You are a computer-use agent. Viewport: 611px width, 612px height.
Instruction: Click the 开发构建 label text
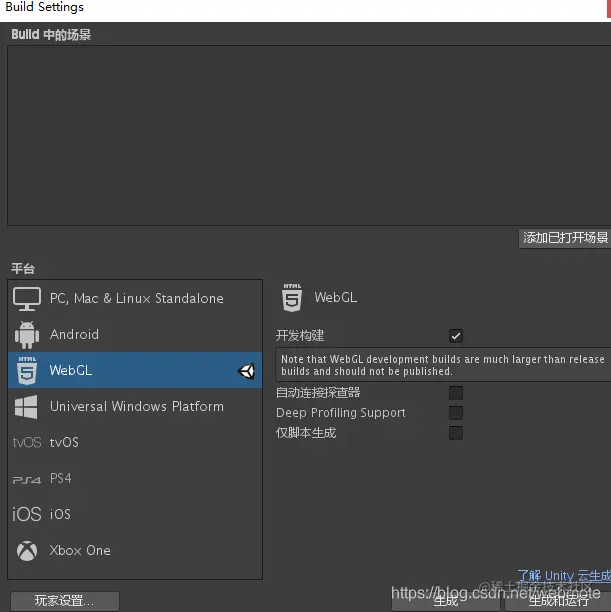click(x=300, y=336)
